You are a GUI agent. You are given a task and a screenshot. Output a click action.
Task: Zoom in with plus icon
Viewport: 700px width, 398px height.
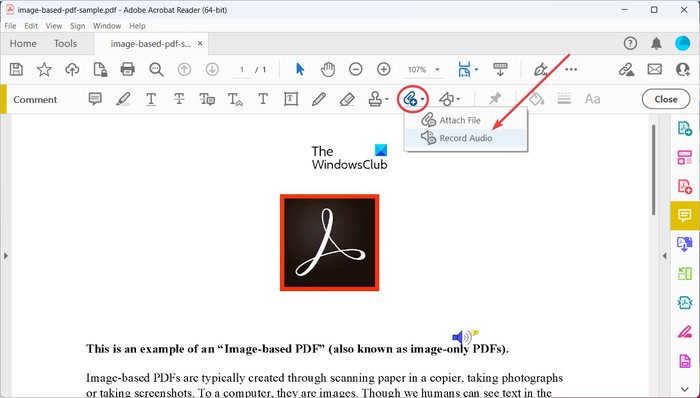(383, 69)
